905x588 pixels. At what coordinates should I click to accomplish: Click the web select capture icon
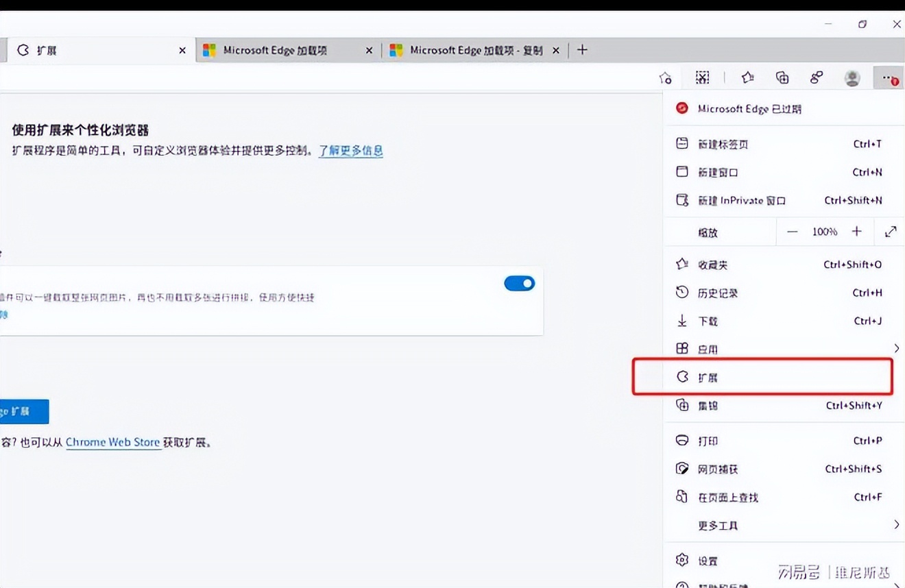pos(702,77)
